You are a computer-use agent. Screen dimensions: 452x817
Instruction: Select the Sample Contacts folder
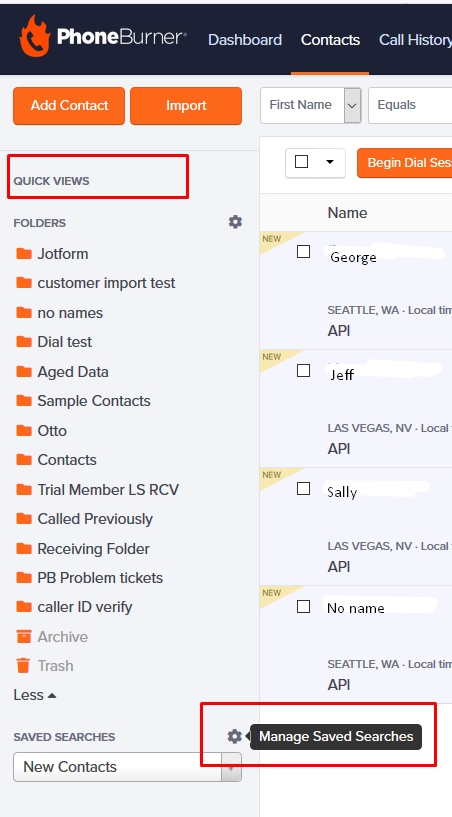[x=94, y=401]
